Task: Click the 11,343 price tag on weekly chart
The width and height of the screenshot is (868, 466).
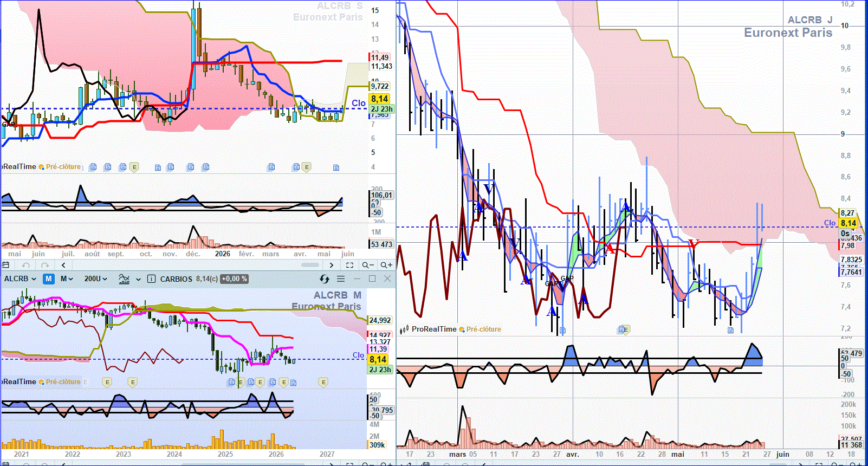Action: 381,66
